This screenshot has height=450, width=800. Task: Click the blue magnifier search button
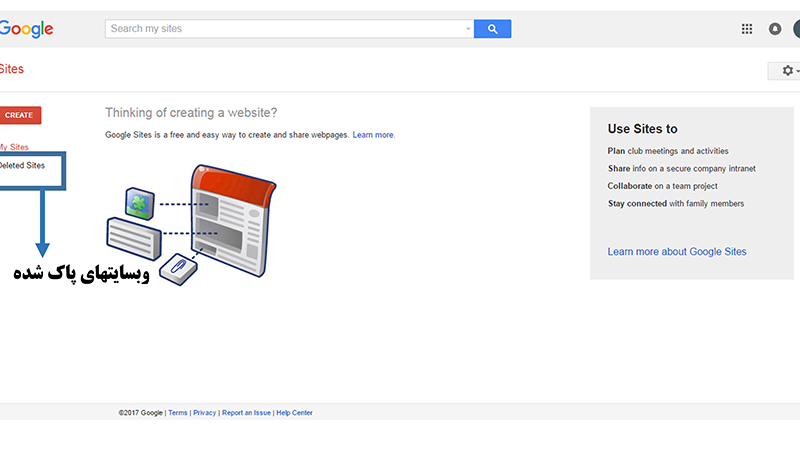(x=492, y=29)
